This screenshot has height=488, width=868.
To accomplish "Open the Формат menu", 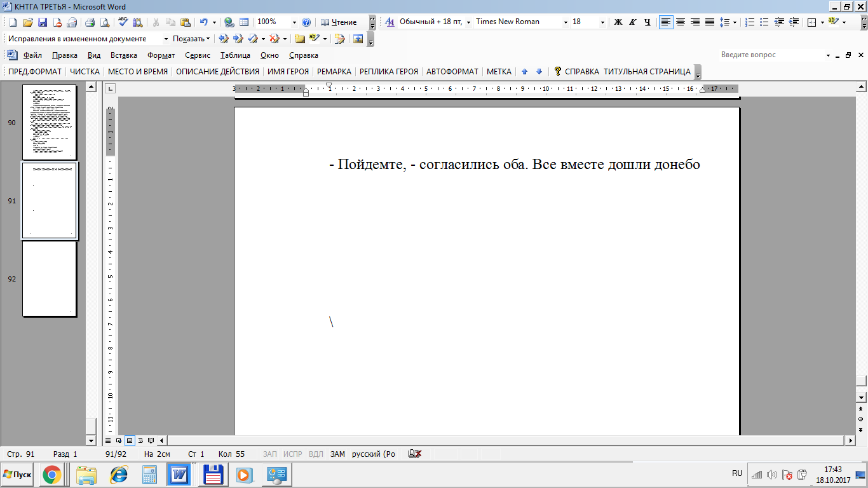I will coord(161,55).
